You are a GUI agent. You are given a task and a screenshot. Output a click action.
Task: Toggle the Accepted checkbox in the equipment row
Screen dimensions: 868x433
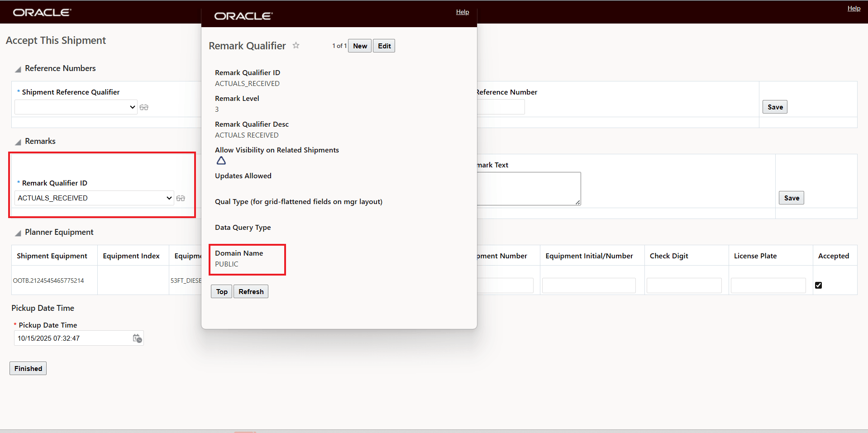818,285
